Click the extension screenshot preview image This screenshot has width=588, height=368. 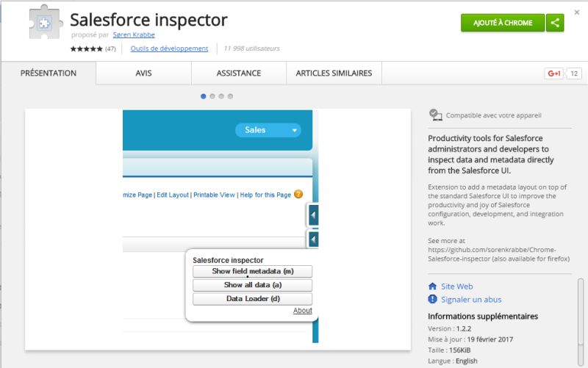[218, 230]
